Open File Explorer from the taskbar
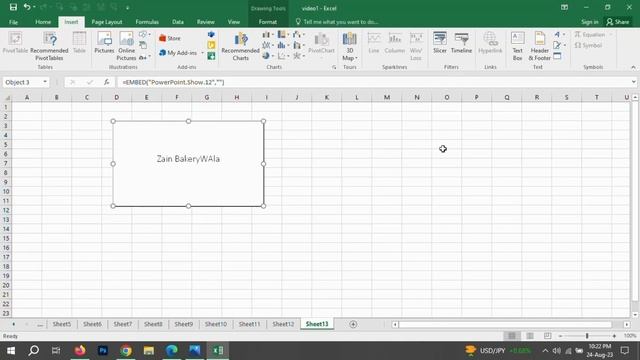The image size is (640, 360). point(149,351)
